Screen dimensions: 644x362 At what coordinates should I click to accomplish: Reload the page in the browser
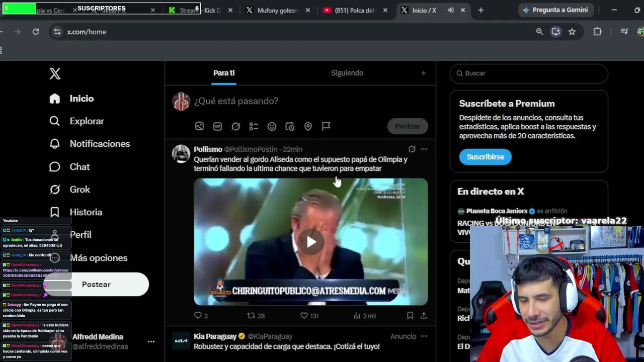pyautogui.click(x=36, y=32)
